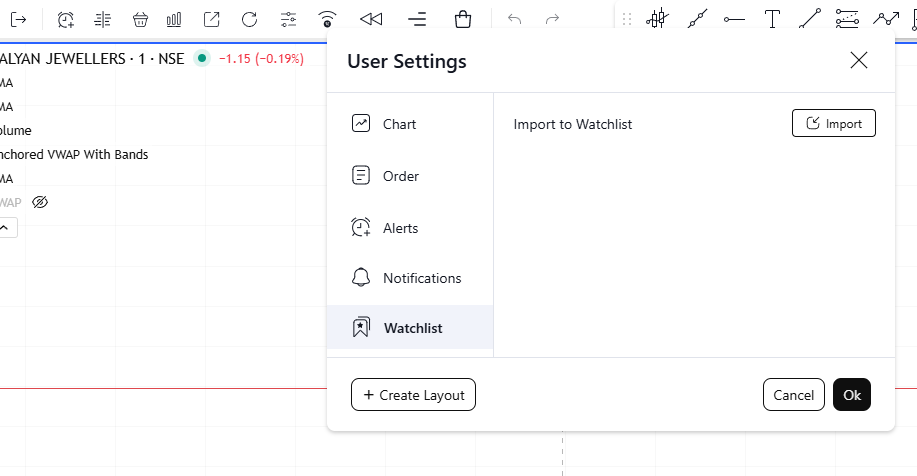Collapse the indicator legend with chevron
This screenshot has height=476, width=917.
pos(6,227)
